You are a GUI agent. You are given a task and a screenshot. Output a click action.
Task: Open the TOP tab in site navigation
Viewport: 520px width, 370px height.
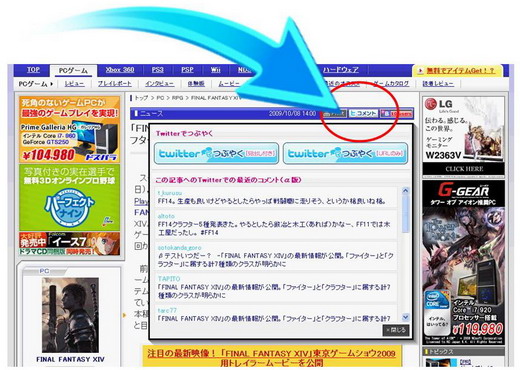point(33,70)
